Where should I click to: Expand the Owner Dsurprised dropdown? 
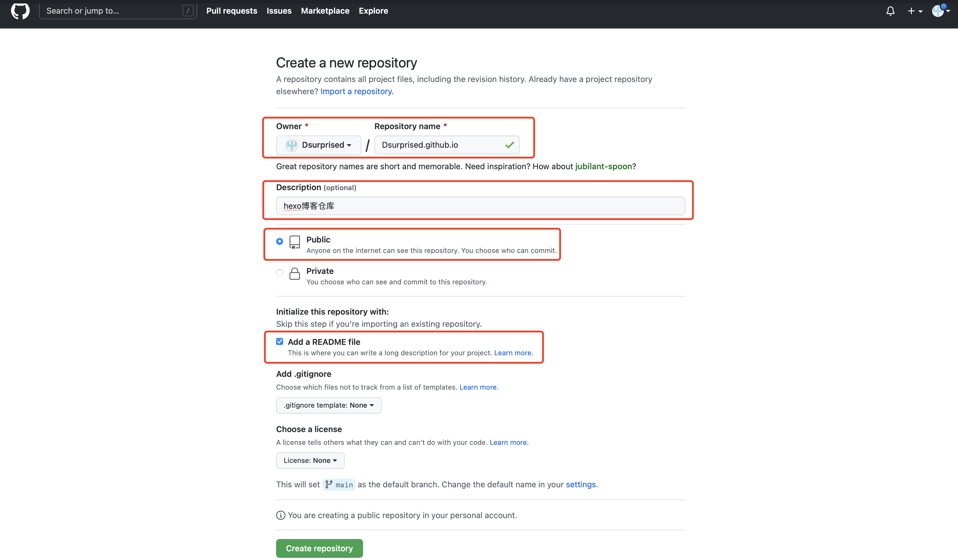click(319, 145)
